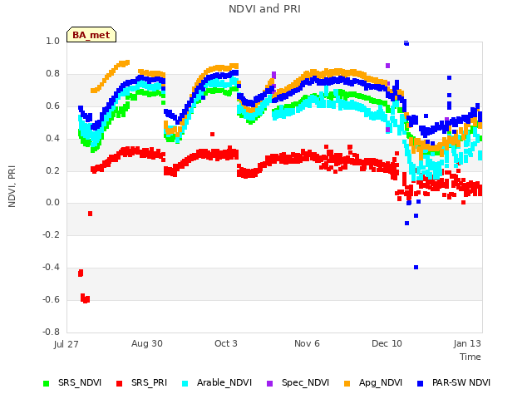Click the Jul 27 x-axis tick label

[66, 344]
